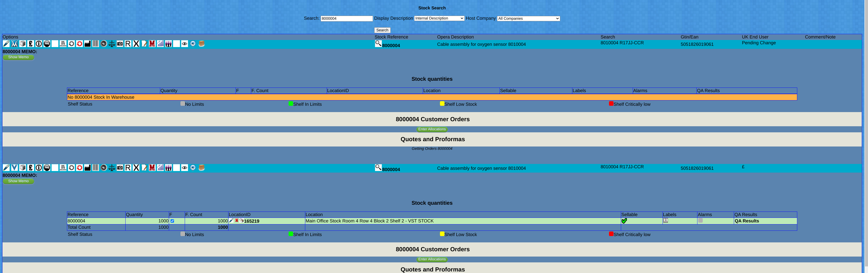Click the balance scales icon in first row
The height and width of the screenshot is (273, 868).
pos(112,44)
